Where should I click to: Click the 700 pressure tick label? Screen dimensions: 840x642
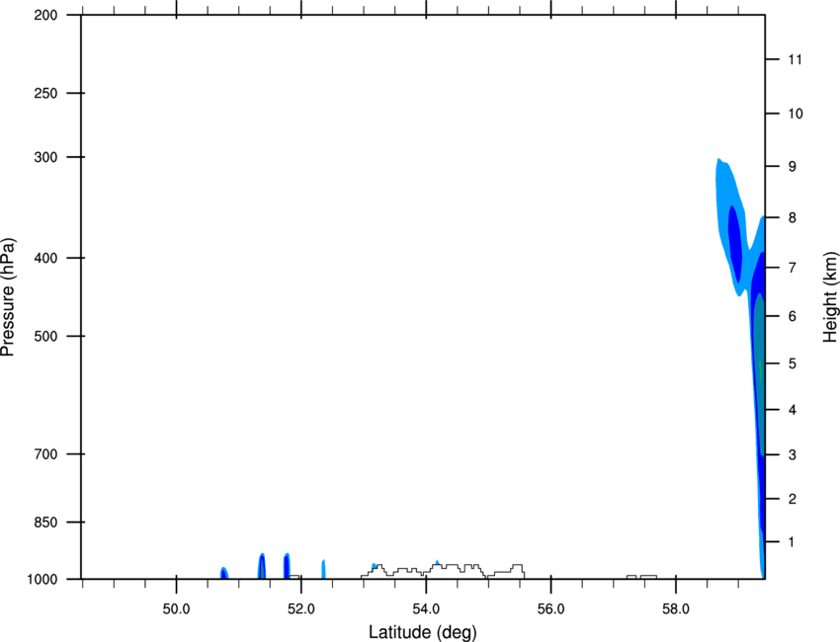(45, 454)
